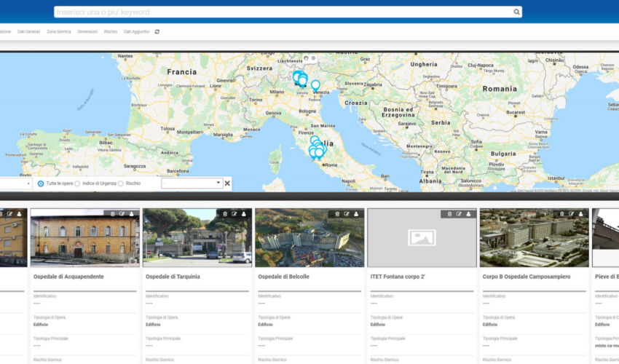The image size is (619, 364).
Task: Open the empty filter dropdown beside Rischio
Action: tap(192, 183)
